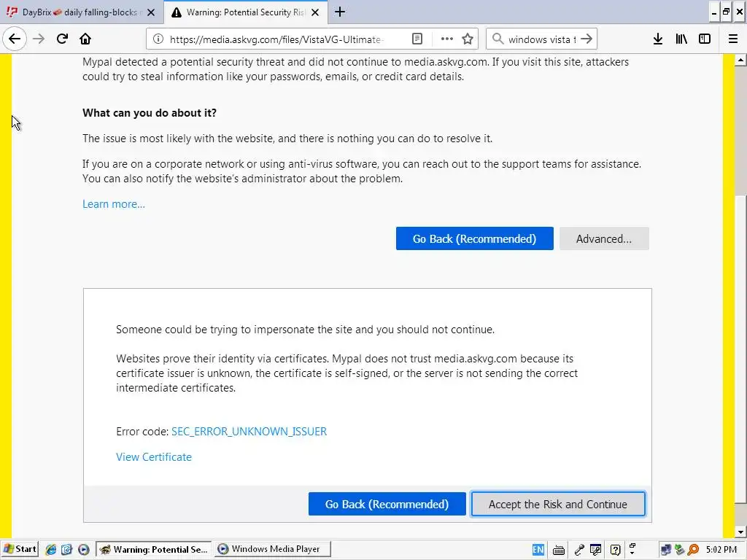
Task: Toggle reader view in the address bar
Action: coord(417,39)
